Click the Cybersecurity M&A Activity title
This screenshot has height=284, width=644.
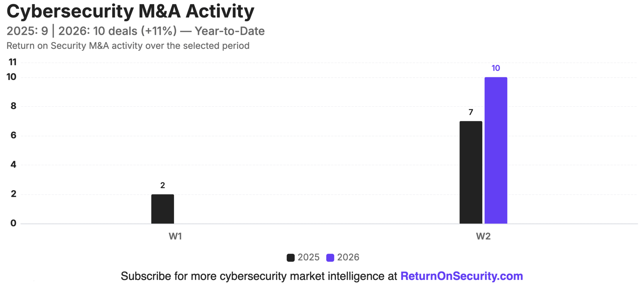click(x=130, y=11)
